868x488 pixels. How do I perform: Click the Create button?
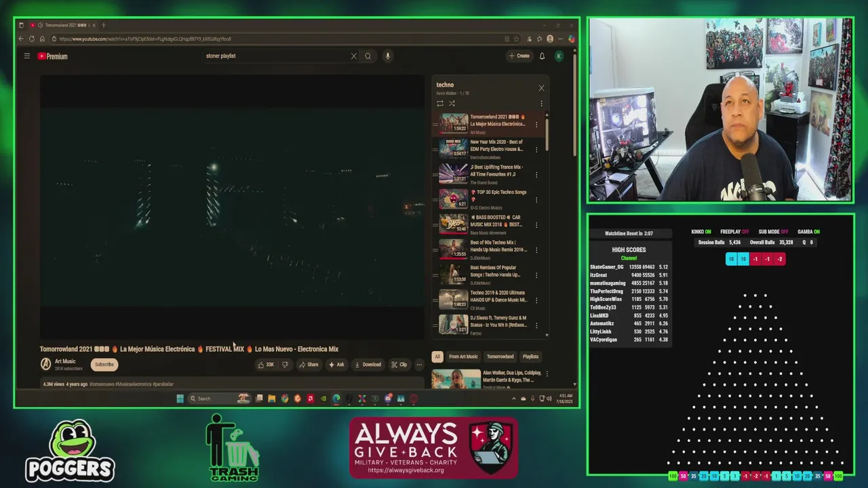point(520,56)
